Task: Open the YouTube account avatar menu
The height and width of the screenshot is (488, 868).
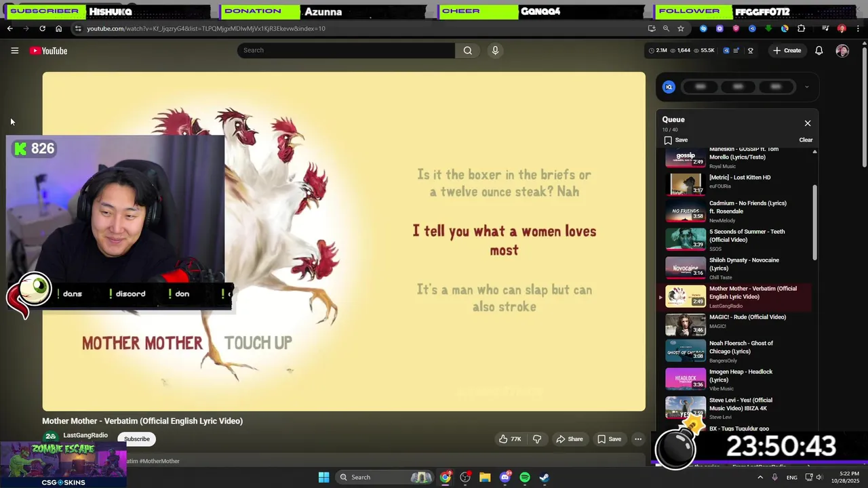Action: (842, 51)
